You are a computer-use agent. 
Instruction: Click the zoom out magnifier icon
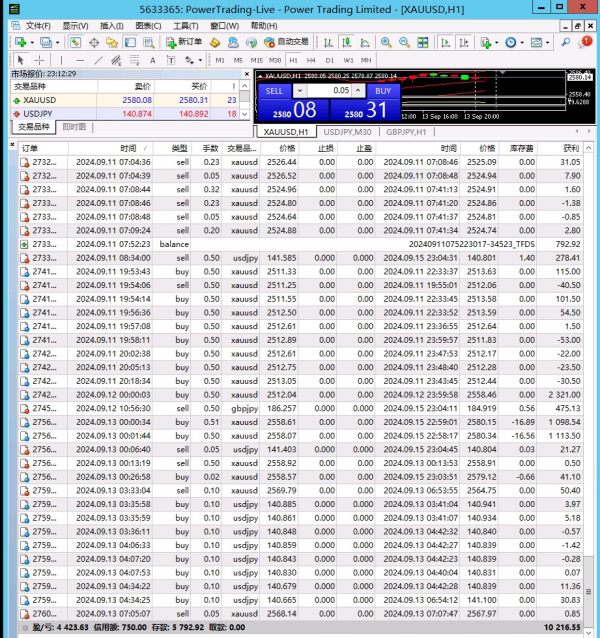405,42
